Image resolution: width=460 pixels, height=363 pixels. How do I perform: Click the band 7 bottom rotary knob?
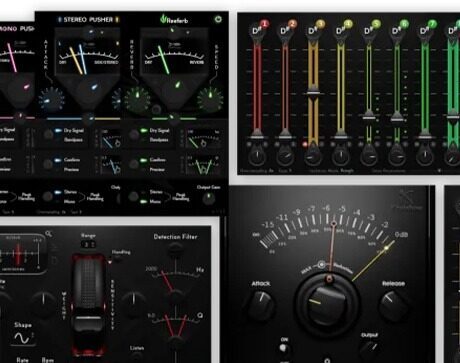click(425, 156)
